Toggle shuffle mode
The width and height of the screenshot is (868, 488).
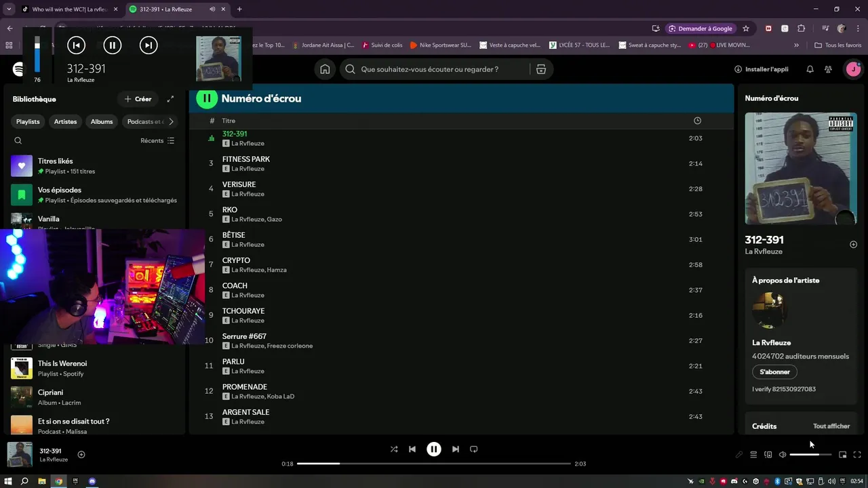point(394,449)
